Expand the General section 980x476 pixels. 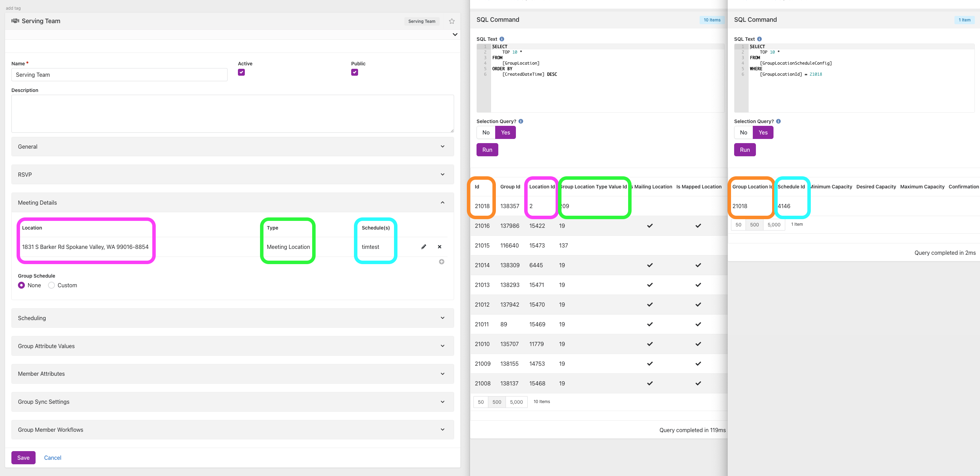pos(232,147)
